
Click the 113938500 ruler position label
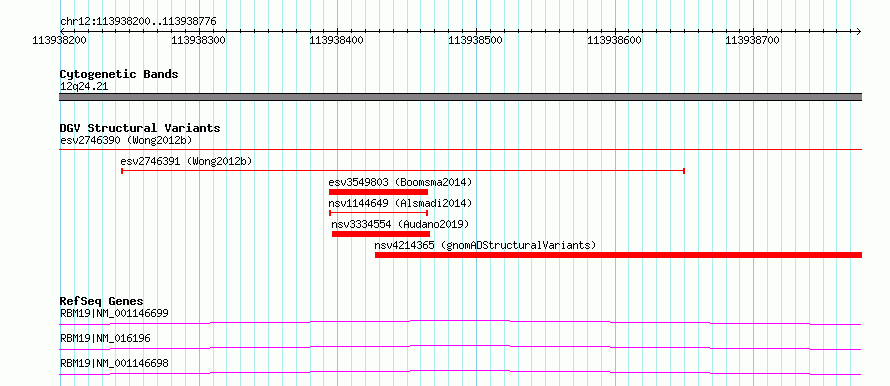pos(475,40)
